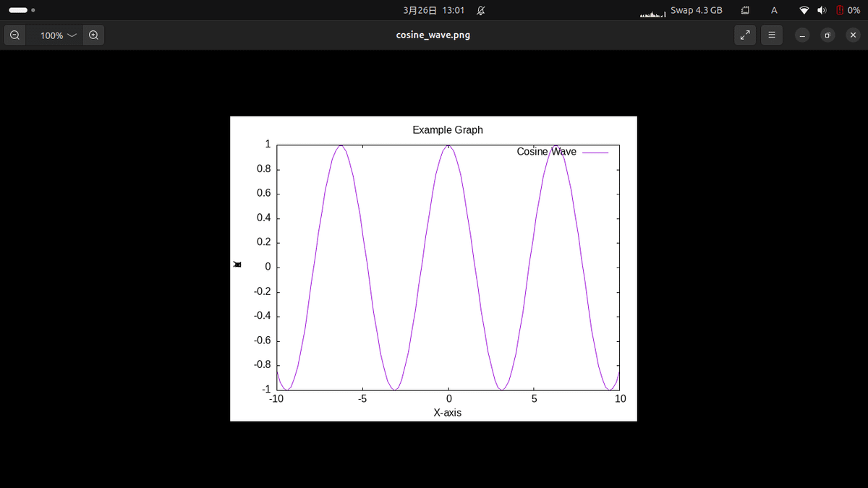Click the zoom in magnifier icon
The height and width of the screenshot is (488, 868).
point(93,35)
